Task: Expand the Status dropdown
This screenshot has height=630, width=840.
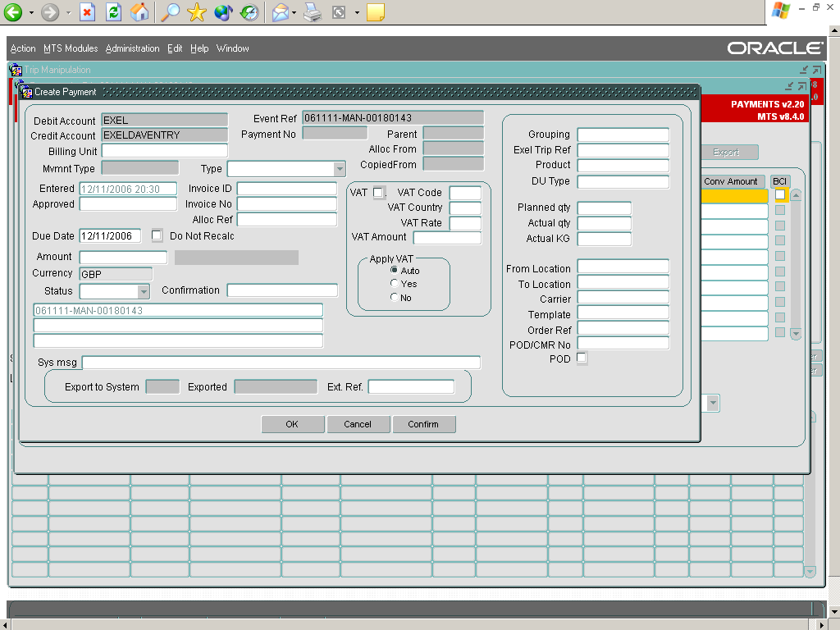Action: pyautogui.click(x=144, y=291)
